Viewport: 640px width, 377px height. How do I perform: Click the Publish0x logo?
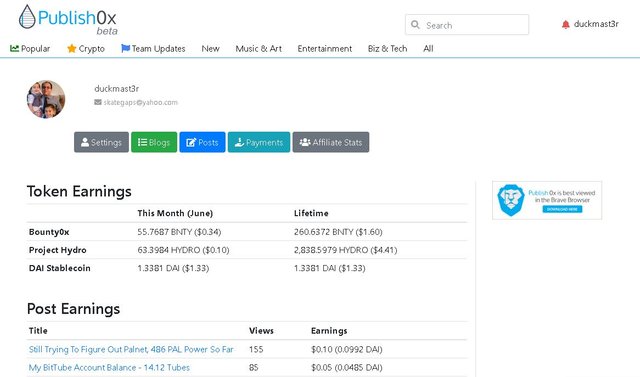pyautogui.click(x=68, y=19)
